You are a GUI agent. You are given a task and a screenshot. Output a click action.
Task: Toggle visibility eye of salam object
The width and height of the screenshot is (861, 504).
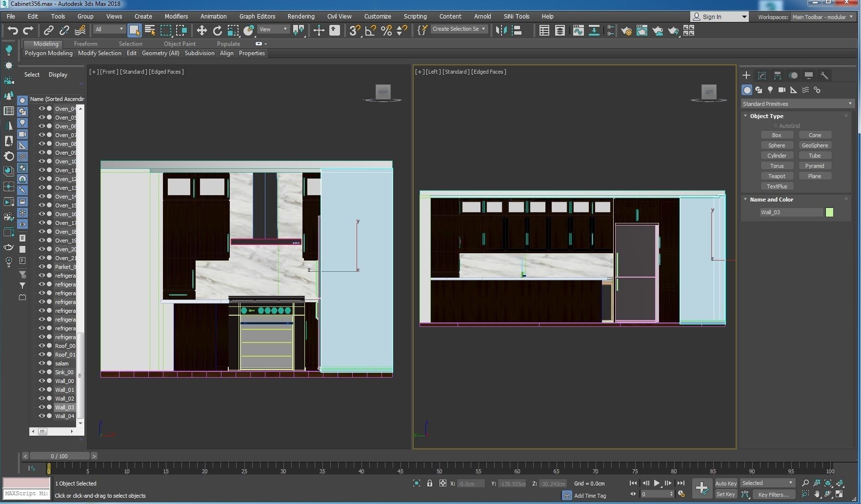click(x=42, y=363)
